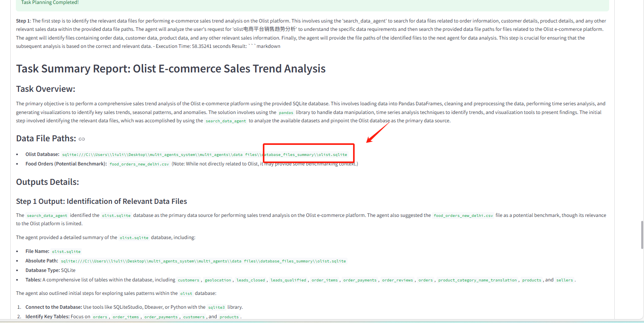Click the 'sellers' table name
This screenshot has width=644, height=323.
[564, 280]
